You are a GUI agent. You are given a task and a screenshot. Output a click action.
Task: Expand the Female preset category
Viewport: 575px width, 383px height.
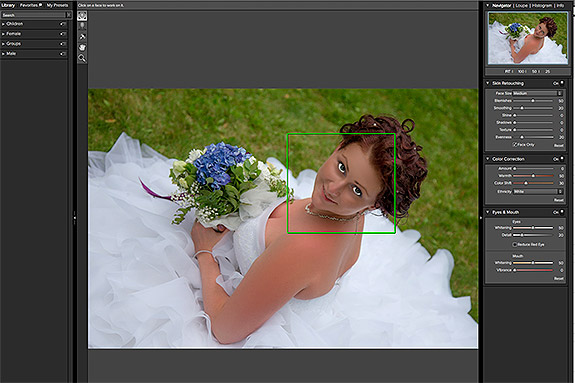3,34
